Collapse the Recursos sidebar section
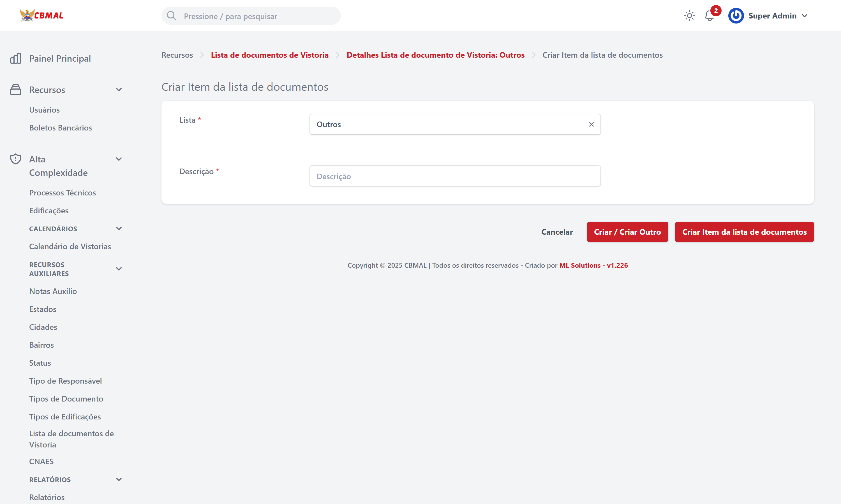Viewport: 841px width, 504px height. 119,90
